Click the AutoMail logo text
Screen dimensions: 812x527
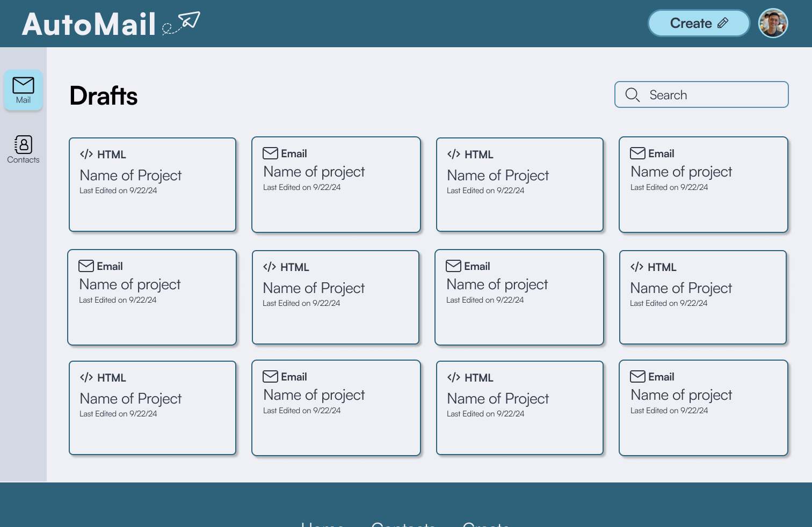coord(89,25)
